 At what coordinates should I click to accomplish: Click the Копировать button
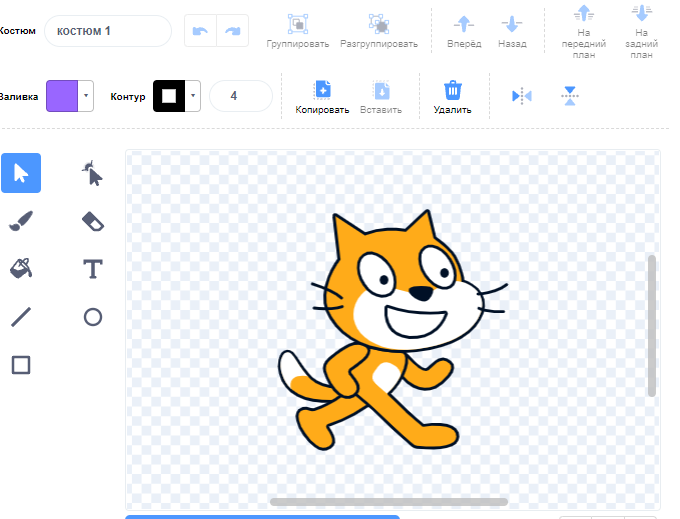tap(322, 96)
